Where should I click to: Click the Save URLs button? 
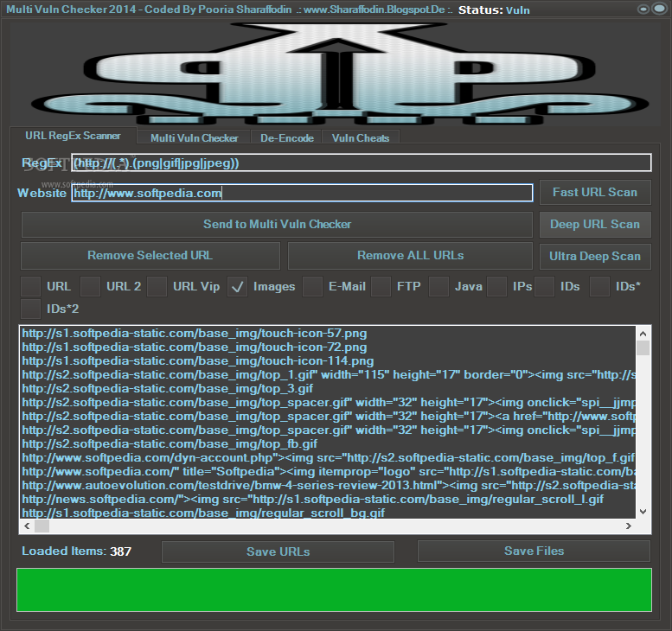pyautogui.click(x=278, y=551)
